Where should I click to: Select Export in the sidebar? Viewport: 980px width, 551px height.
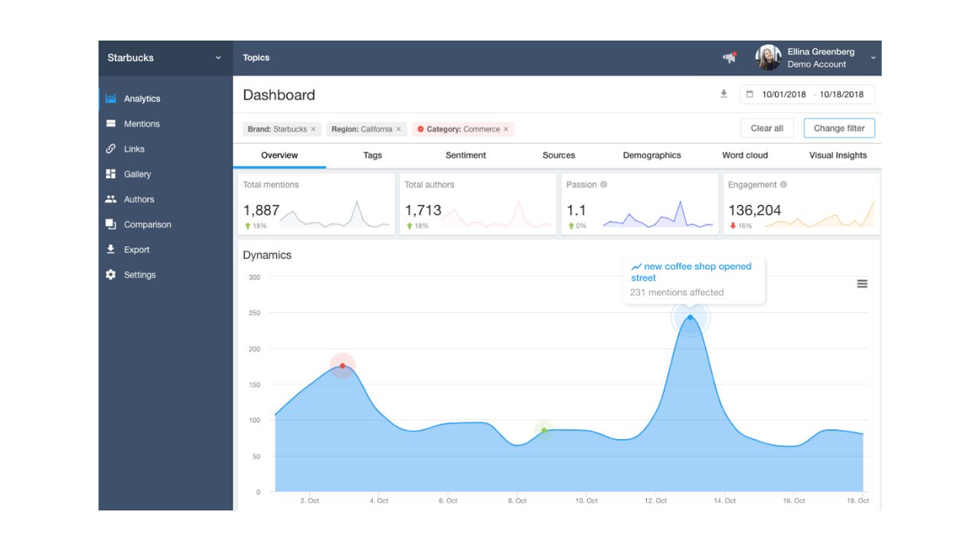pyautogui.click(x=165, y=249)
